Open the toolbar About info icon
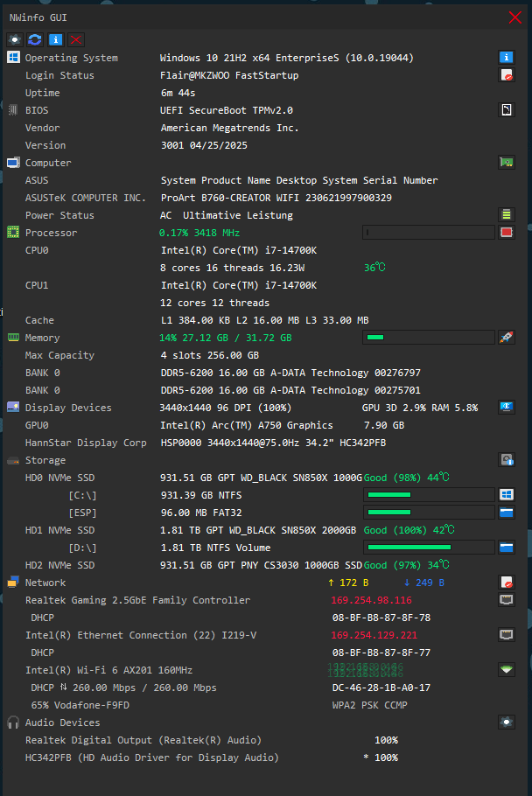 pos(55,39)
